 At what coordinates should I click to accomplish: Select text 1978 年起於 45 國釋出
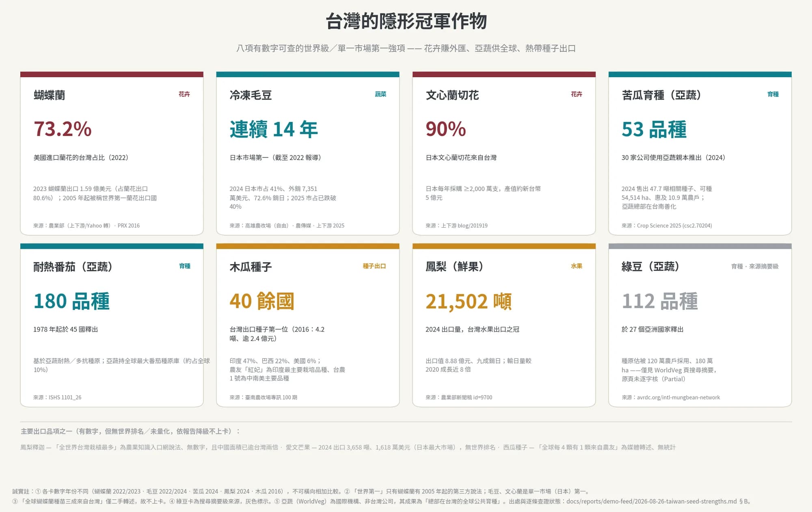66,330
